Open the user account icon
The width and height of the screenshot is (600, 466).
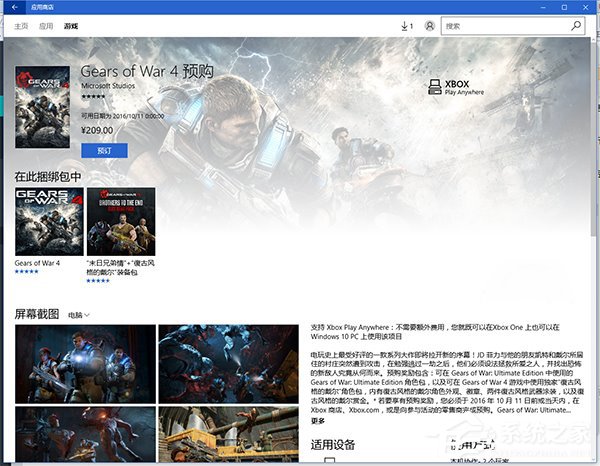coord(430,26)
